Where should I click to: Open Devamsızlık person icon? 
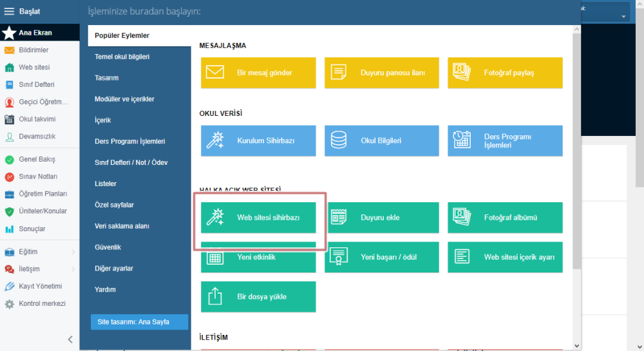tap(9, 137)
